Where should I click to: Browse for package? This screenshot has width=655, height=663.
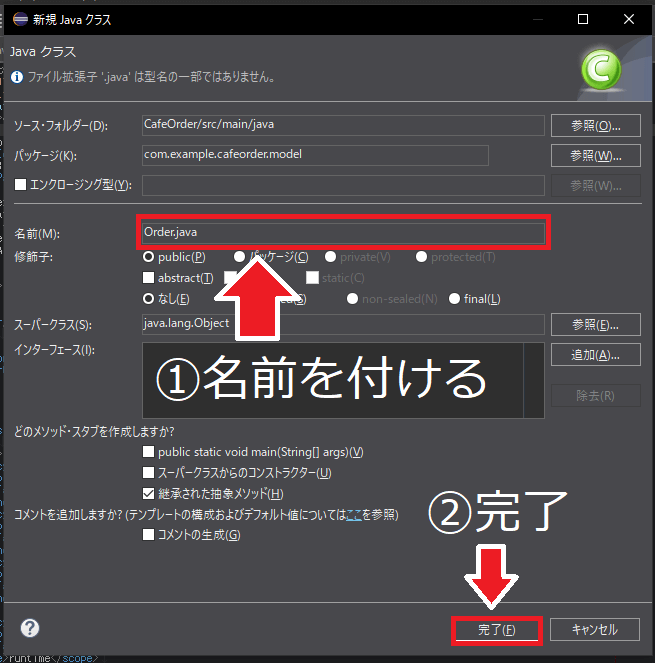click(x=595, y=155)
